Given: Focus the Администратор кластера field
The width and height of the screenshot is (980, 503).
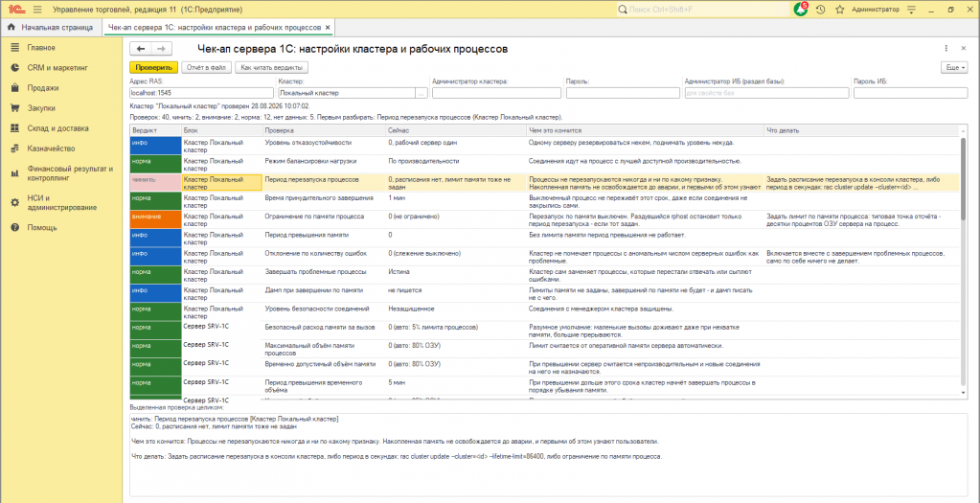Looking at the screenshot, I should pos(496,93).
